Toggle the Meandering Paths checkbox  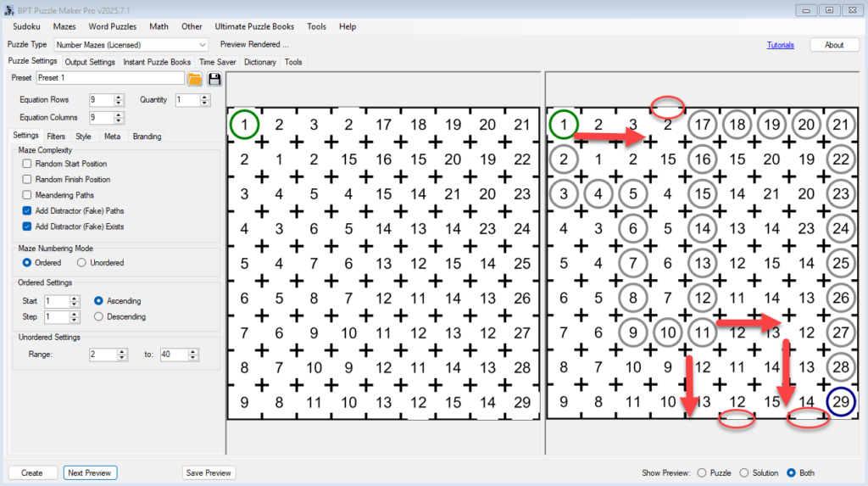pos(28,195)
